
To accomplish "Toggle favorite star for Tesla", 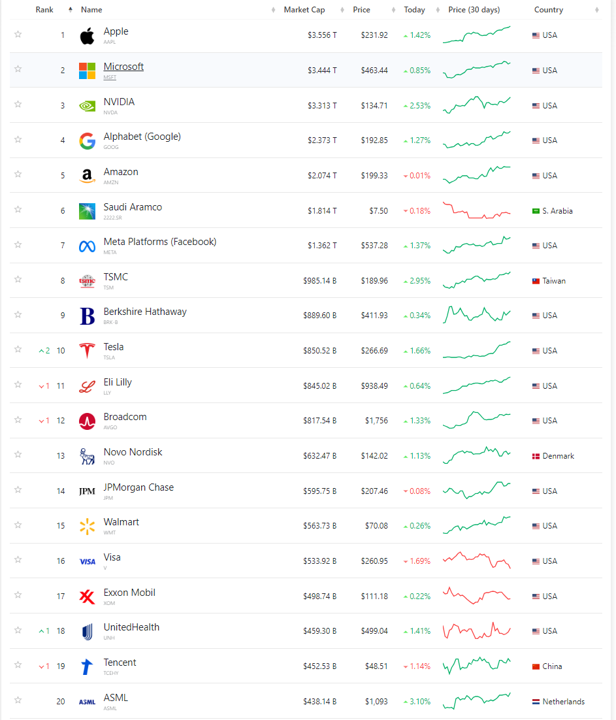I will tap(18, 349).
